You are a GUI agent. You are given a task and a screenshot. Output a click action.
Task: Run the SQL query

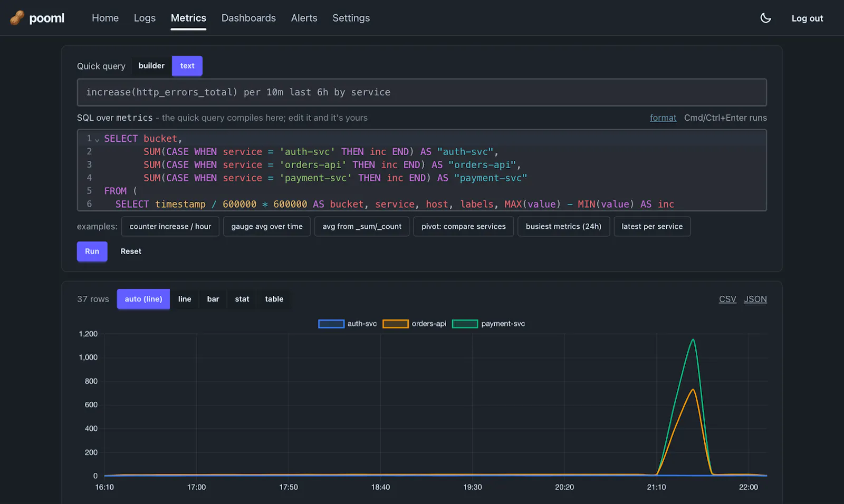tap(92, 251)
